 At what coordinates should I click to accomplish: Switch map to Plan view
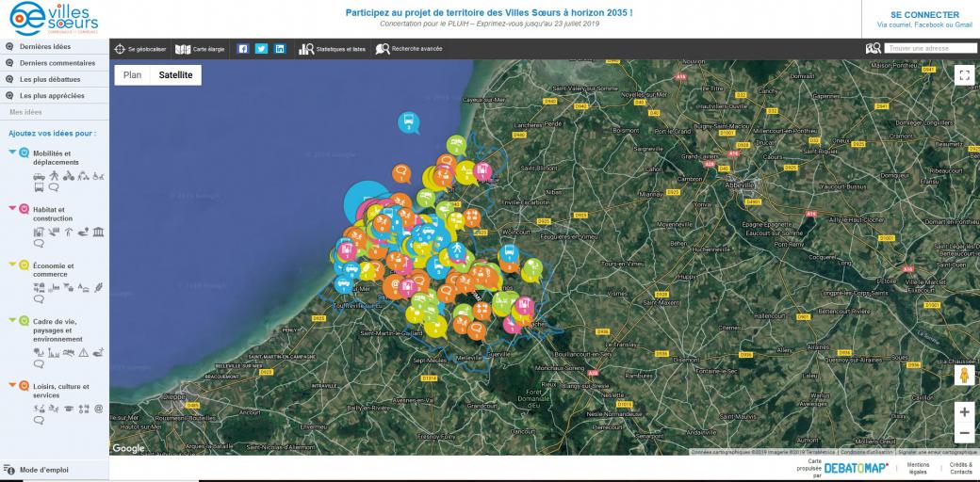pyautogui.click(x=133, y=75)
